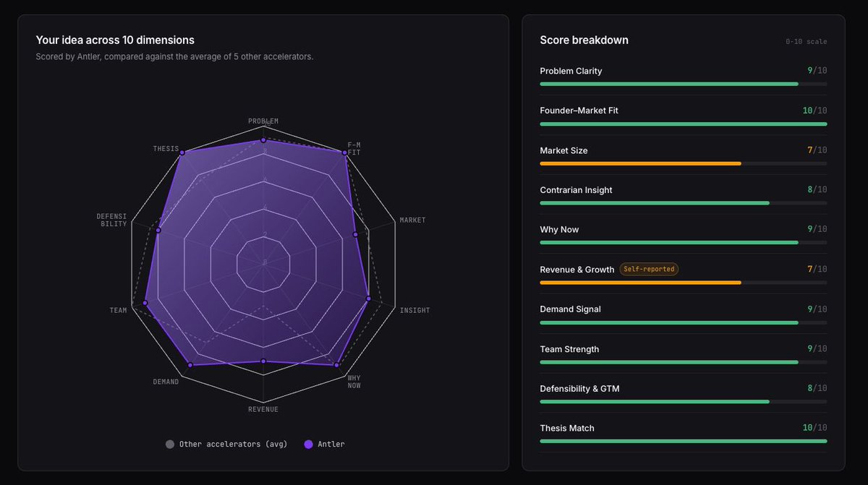Click the Scored by Antler subtitle

tap(174, 56)
